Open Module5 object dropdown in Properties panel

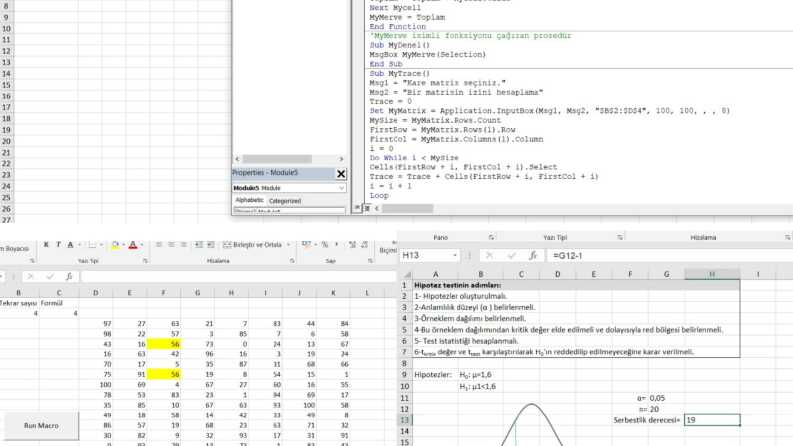pos(341,188)
